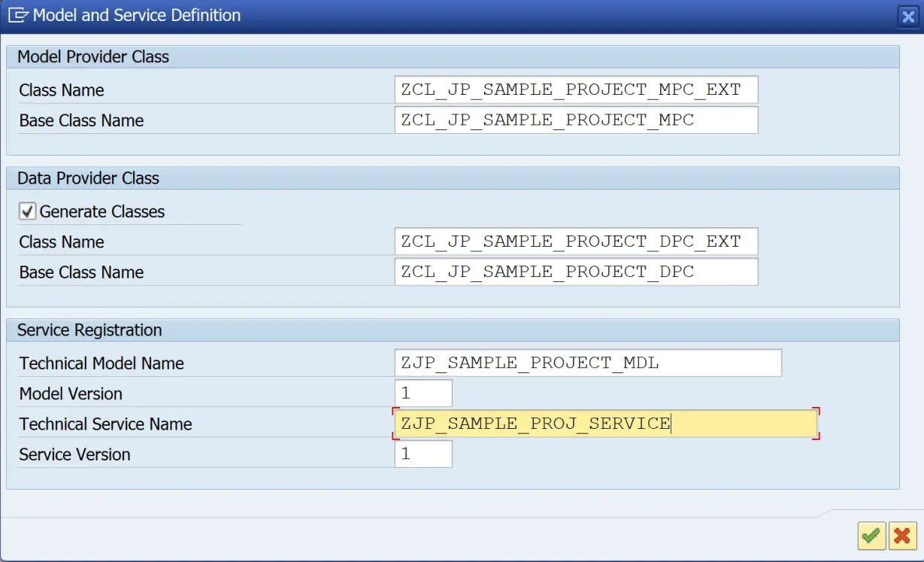Screen dimensions: 924x562
Task: Click the green checkmark to confirm definitions
Action: pos(871,536)
